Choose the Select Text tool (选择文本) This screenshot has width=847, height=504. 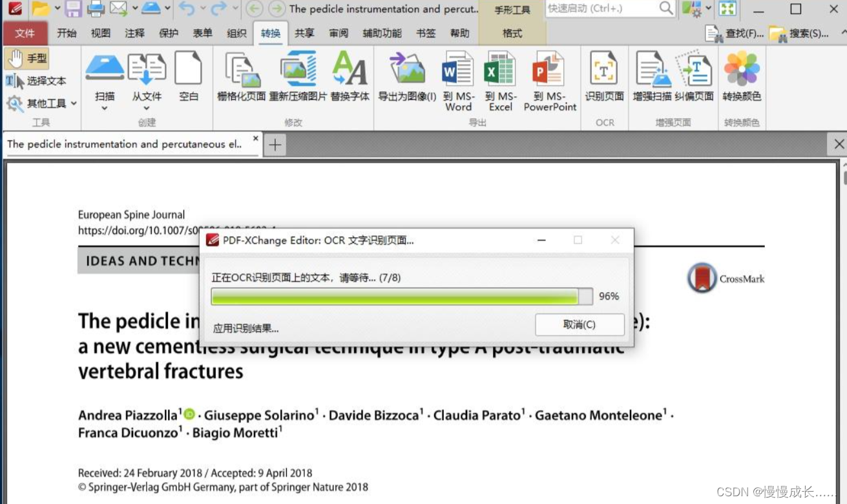(36, 81)
